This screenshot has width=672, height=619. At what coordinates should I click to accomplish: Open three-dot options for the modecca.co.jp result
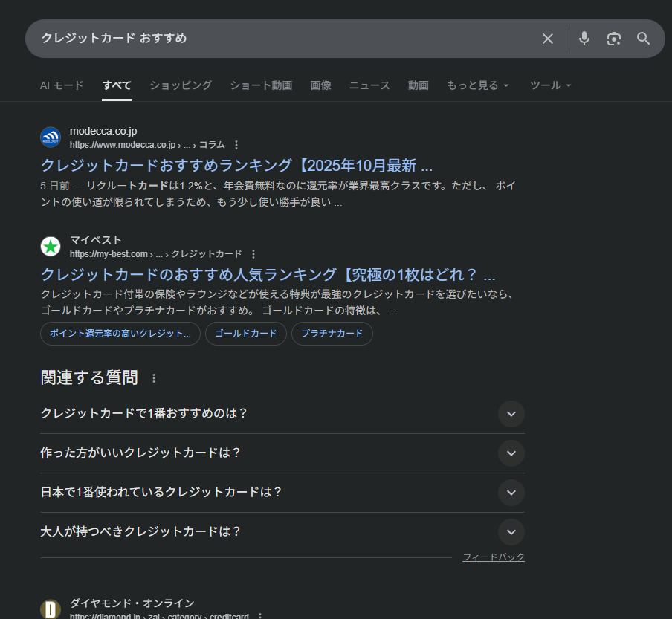(x=236, y=145)
